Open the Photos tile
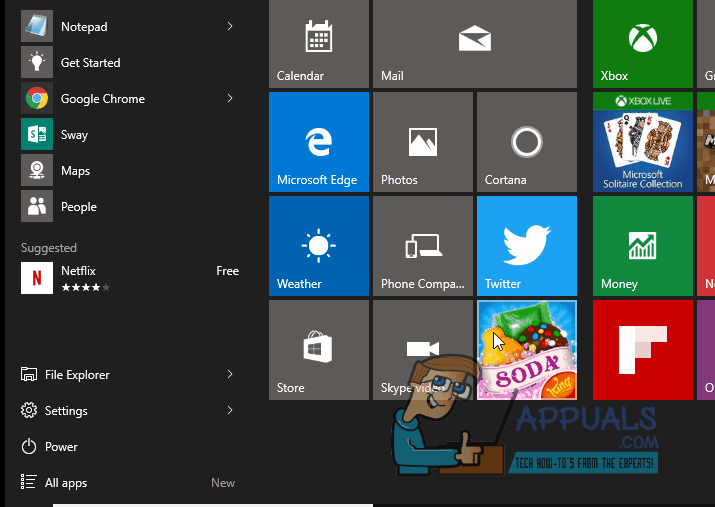The image size is (715, 507). point(423,142)
